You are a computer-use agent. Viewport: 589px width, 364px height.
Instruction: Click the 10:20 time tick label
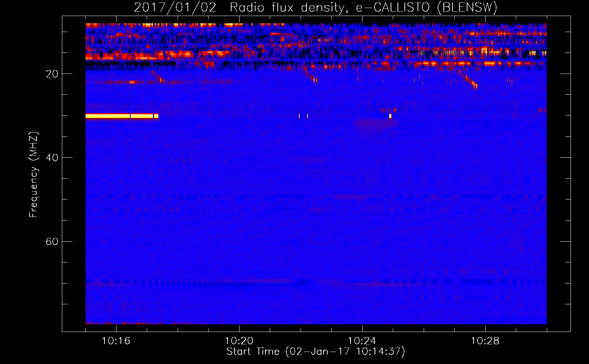tap(239, 341)
